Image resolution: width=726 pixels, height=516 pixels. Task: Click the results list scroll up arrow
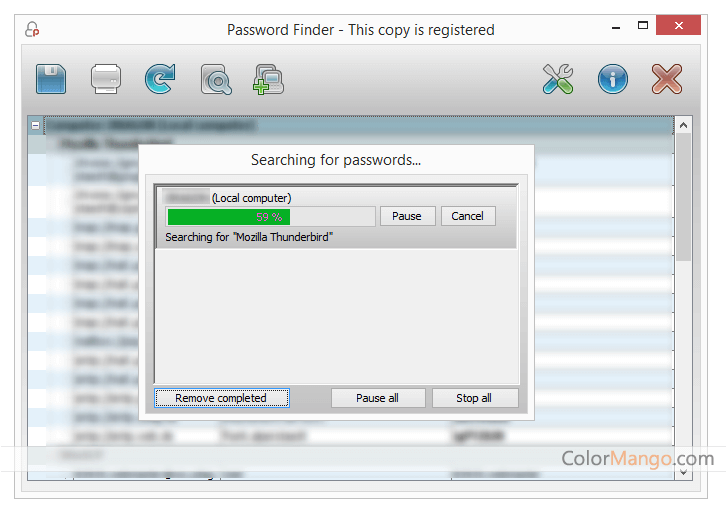pyautogui.click(x=683, y=125)
